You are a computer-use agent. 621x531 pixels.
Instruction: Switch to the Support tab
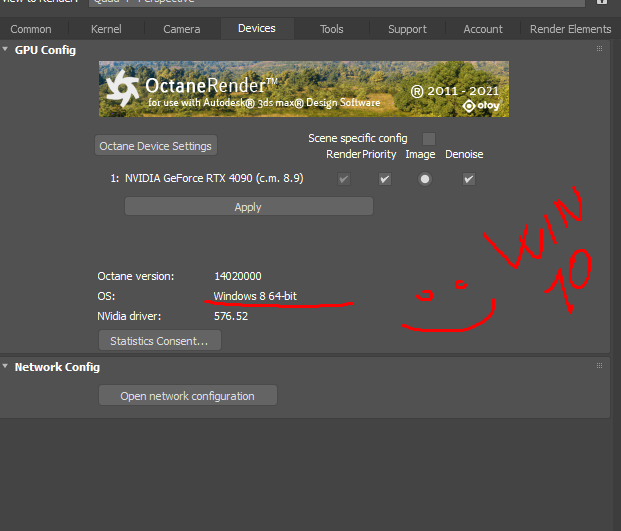[407, 29]
